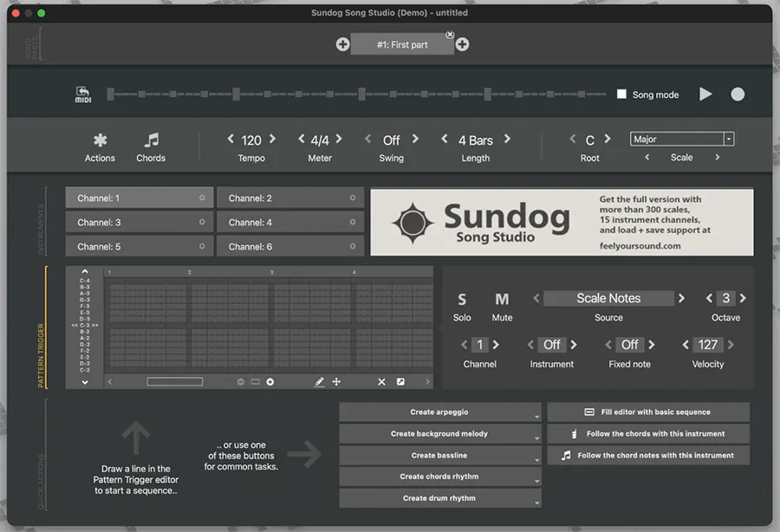780x532 pixels.
Task: Click Fill editor with basic sequence
Action: [647, 412]
